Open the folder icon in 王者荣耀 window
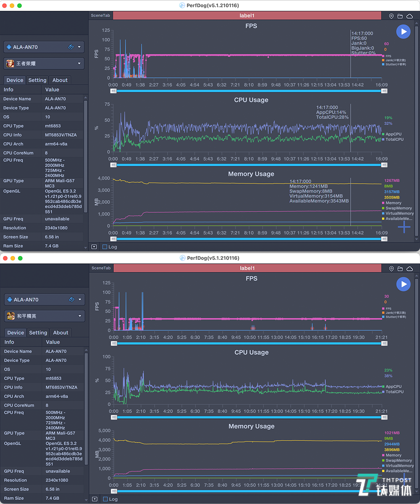 400,16
